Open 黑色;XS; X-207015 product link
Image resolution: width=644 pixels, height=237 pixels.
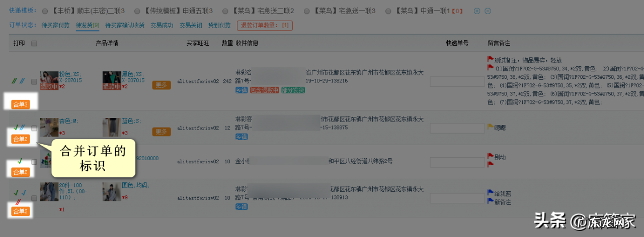(133, 77)
